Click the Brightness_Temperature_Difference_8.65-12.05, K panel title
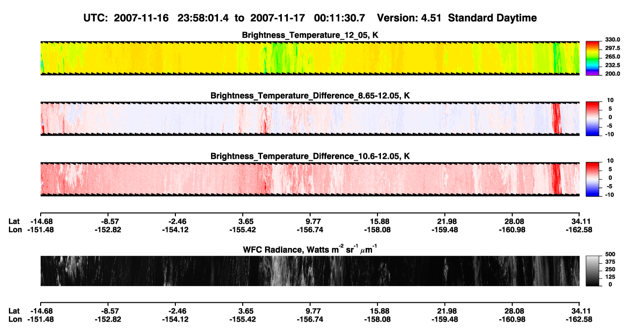The height and width of the screenshot is (330, 644). (x=310, y=95)
